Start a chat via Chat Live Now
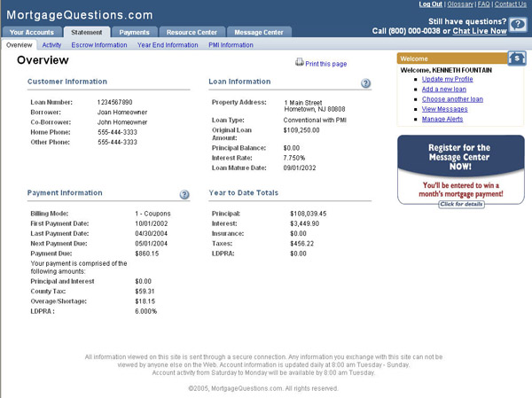 click(480, 31)
